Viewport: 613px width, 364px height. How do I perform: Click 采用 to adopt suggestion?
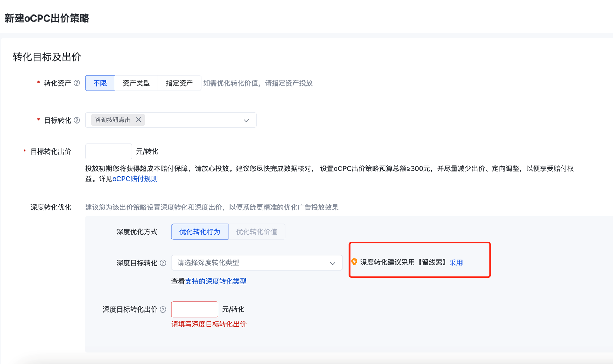click(x=456, y=263)
